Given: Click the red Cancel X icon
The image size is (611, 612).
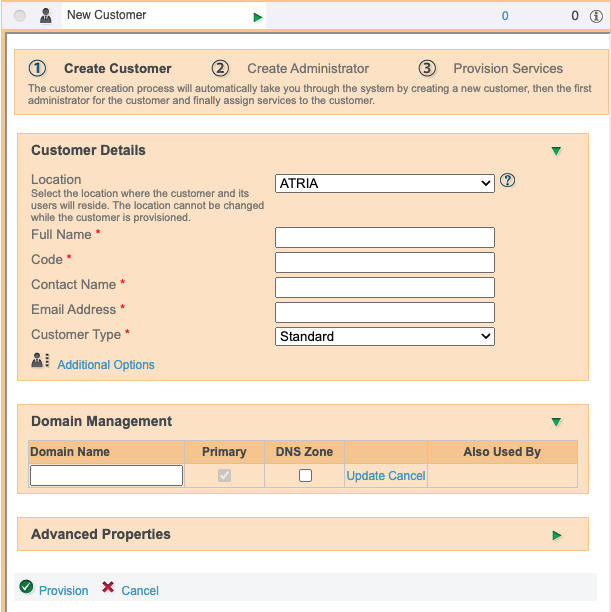Looking at the screenshot, I should (x=108, y=587).
